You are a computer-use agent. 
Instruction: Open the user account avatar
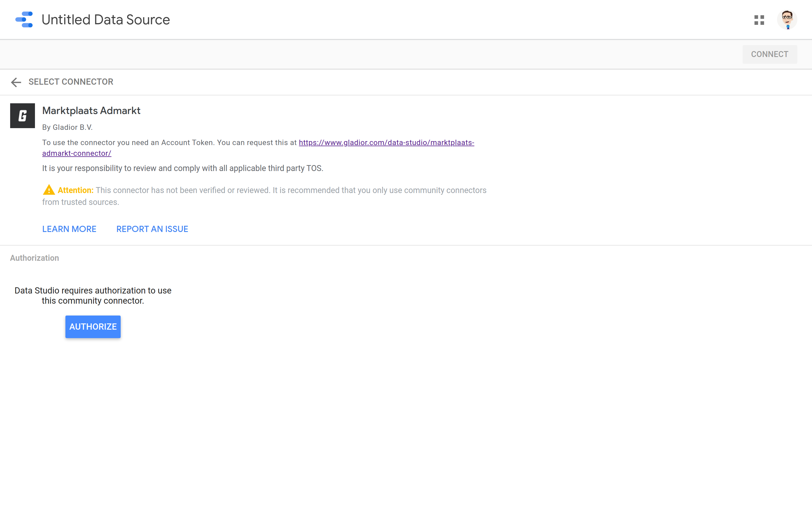pyautogui.click(x=787, y=20)
